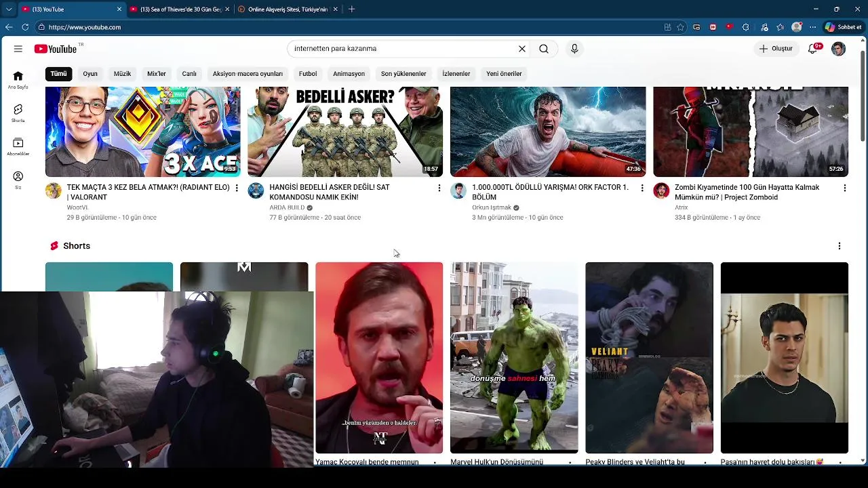Open the Marvel Hulk Short thumbnail
This screenshot has width=868, height=488.
pos(514,358)
